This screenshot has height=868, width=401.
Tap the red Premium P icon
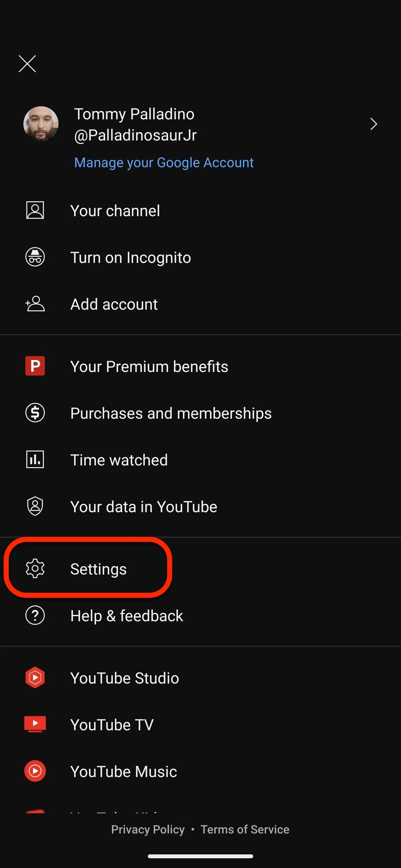(x=35, y=366)
